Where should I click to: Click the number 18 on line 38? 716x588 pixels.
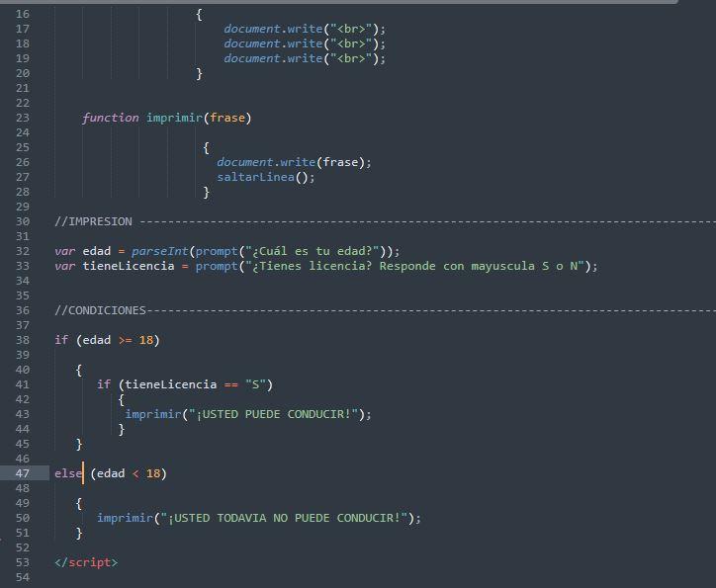pos(146,340)
